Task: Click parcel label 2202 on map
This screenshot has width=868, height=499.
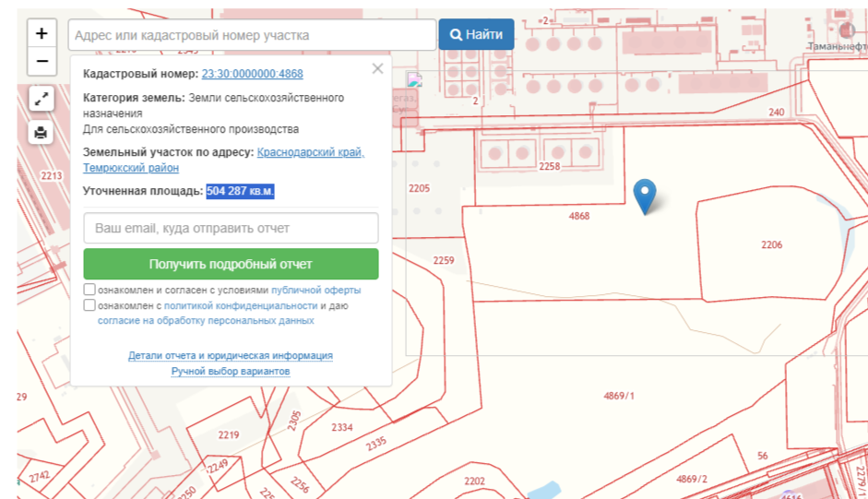Action: point(474,481)
